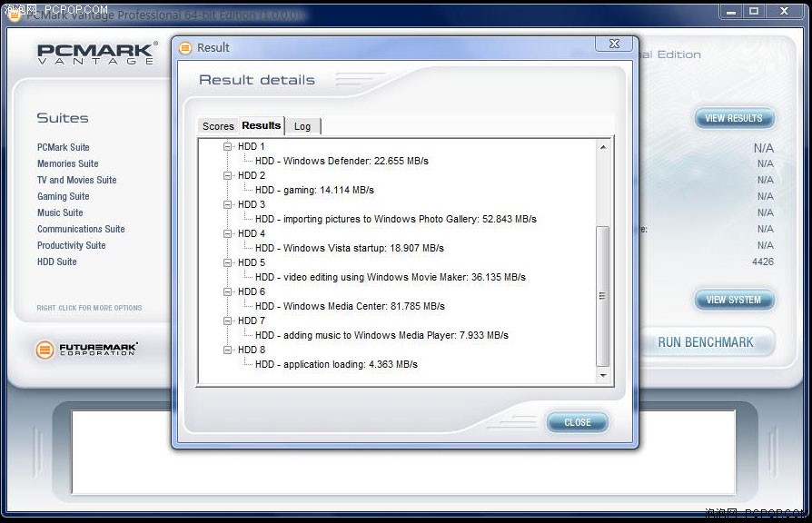Click the Futuremark Corporation logo icon
This screenshot has height=523, width=812.
[x=45, y=350]
